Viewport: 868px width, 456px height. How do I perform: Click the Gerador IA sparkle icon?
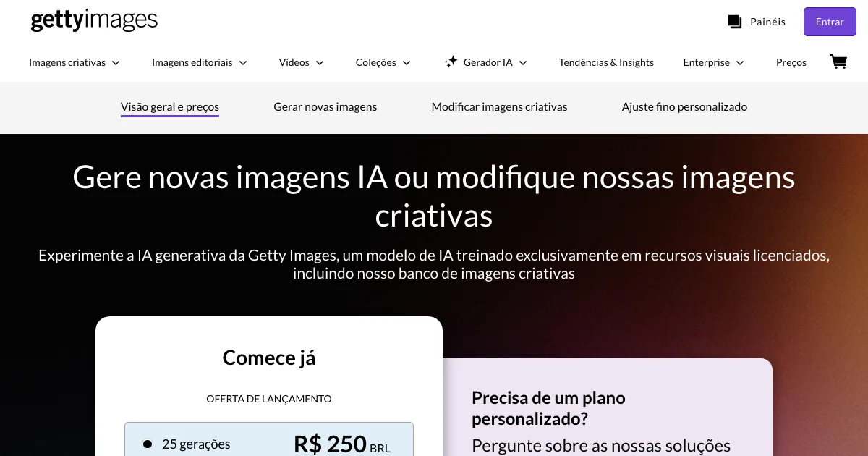tap(451, 62)
